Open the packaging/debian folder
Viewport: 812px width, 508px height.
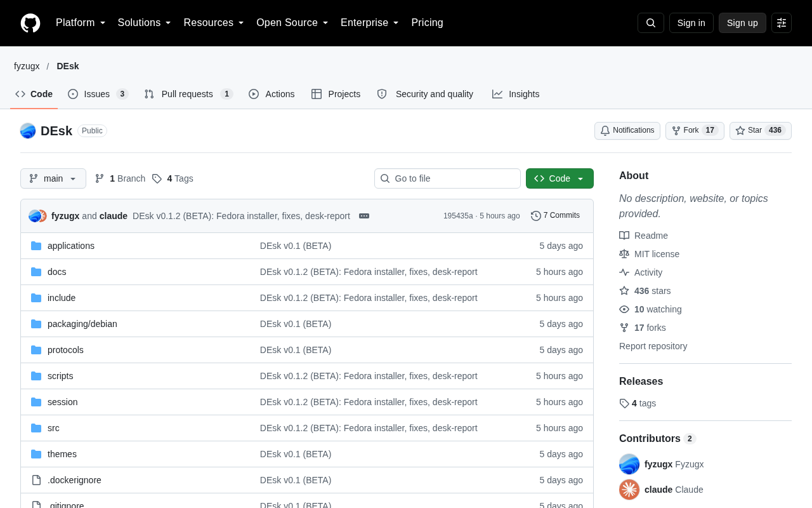coord(82,324)
